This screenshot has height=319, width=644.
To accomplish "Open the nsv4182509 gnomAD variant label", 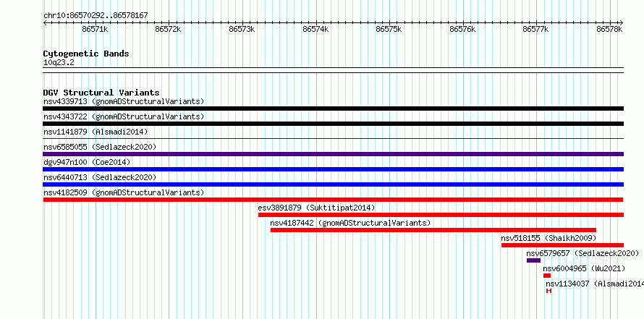I will click(124, 192).
